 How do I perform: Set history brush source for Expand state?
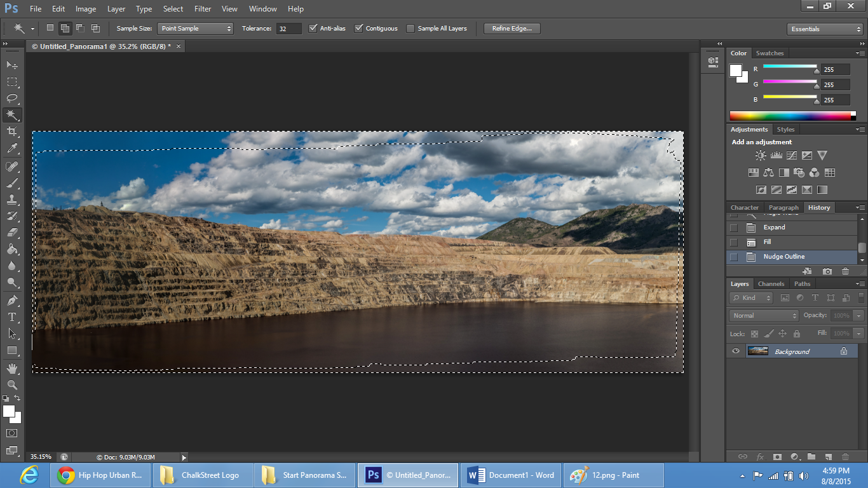point(734,227)
